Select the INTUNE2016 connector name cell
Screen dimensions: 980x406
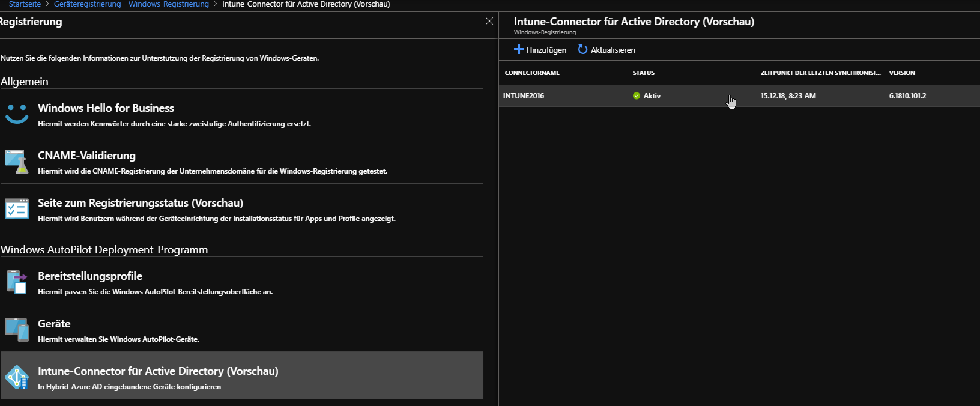point(524,95)
